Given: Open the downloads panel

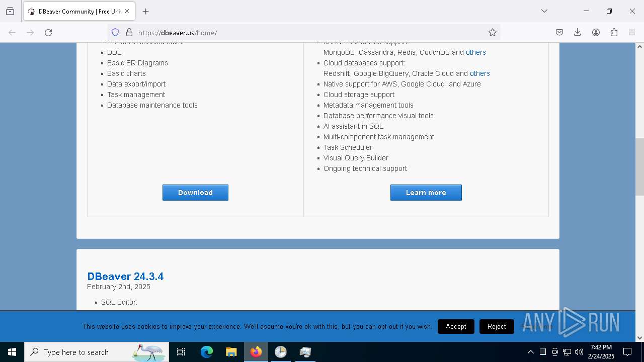Looking at the screenshot, I should [578, 33].
